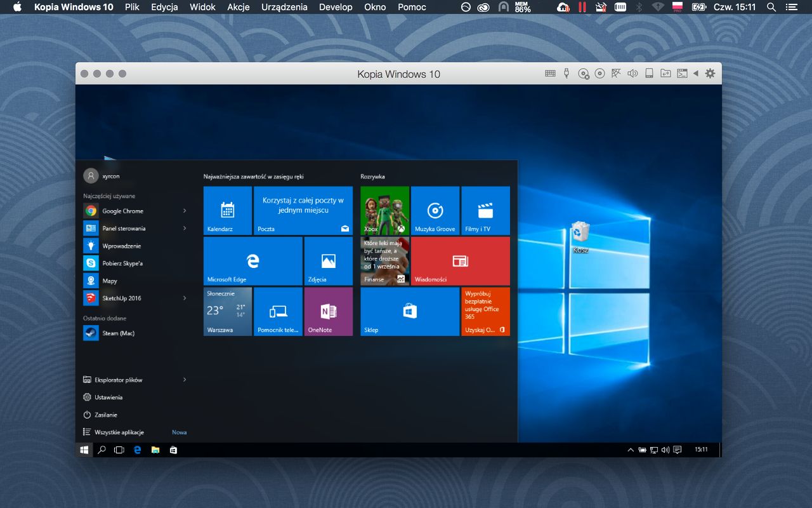Viewport: 812px width, 508px height.
Task: Launch SketchUp 2016
Action: point(135,298)
